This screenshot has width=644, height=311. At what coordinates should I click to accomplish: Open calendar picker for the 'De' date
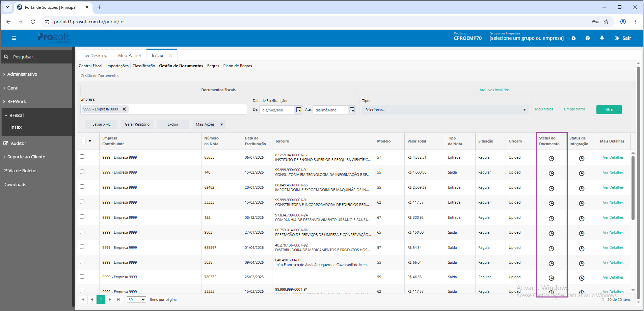coord(298,110)
